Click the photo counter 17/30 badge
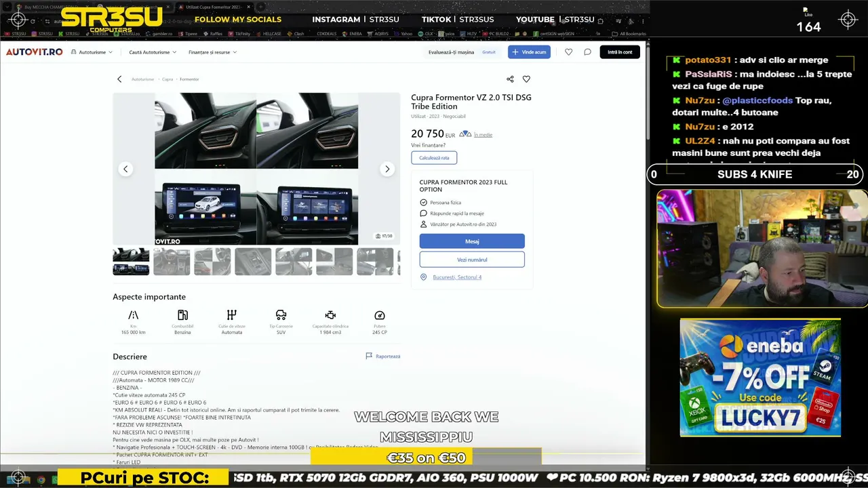868x488 pixels. pyautogui.click(x=384, y=236)
